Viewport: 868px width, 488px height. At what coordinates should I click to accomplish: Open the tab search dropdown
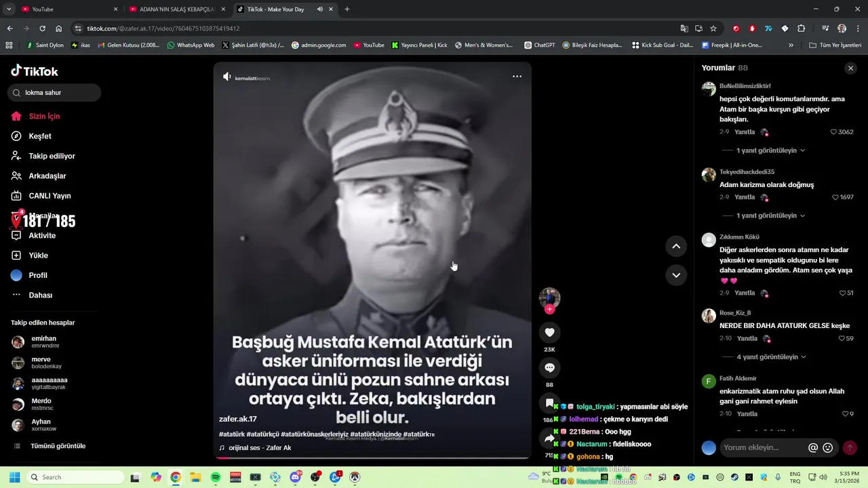click(x=9, y=9)
